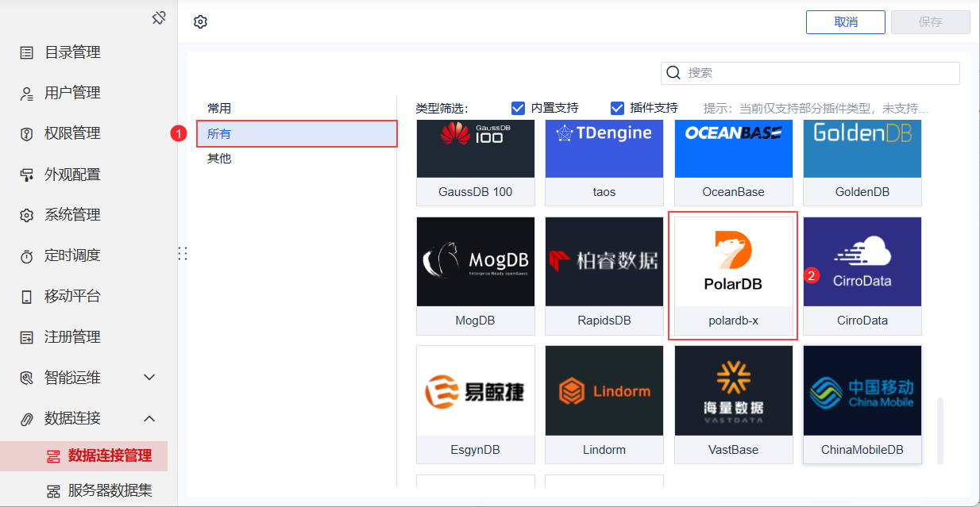Select the GaussDB 100 database logo
This screenshot has height=507, width=980.
click(476, 149)
